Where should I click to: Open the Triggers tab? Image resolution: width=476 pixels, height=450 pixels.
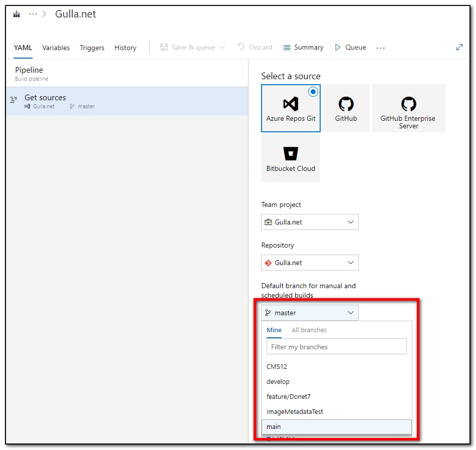(92, 48)
